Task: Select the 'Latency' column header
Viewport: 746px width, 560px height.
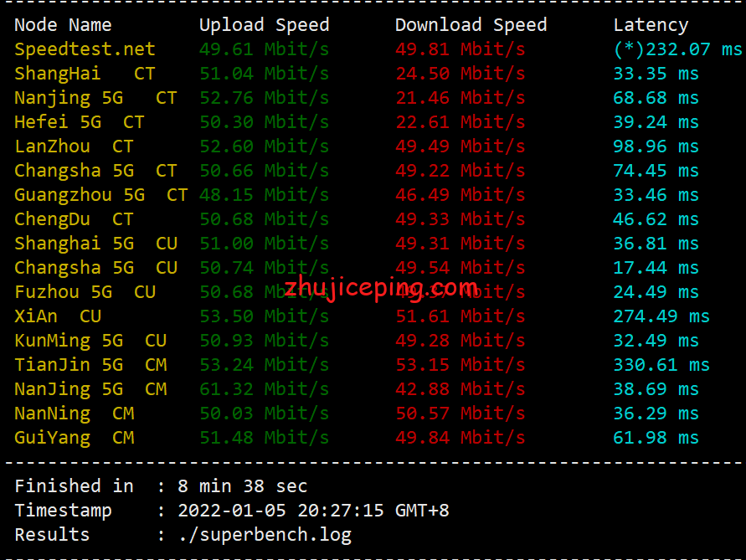Action: (x=651, y=25)
